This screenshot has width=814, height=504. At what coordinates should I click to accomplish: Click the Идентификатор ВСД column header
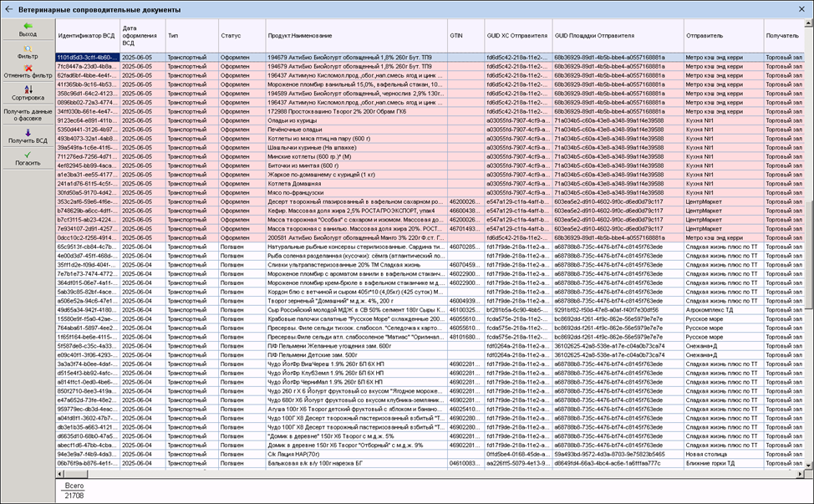point(86,36)
